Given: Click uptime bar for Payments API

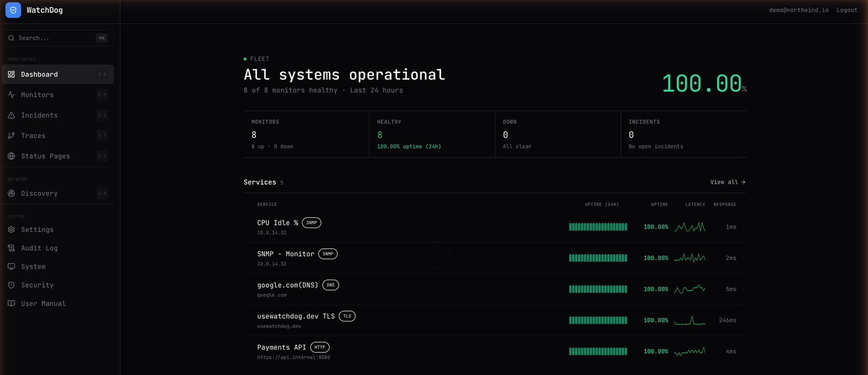Looking at the screenshot, I should [x=598, y=352].
